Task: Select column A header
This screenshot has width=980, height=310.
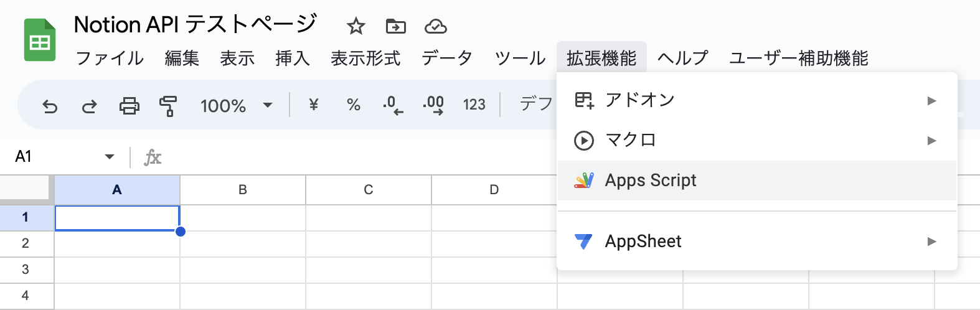Action: tap(117, 190)
